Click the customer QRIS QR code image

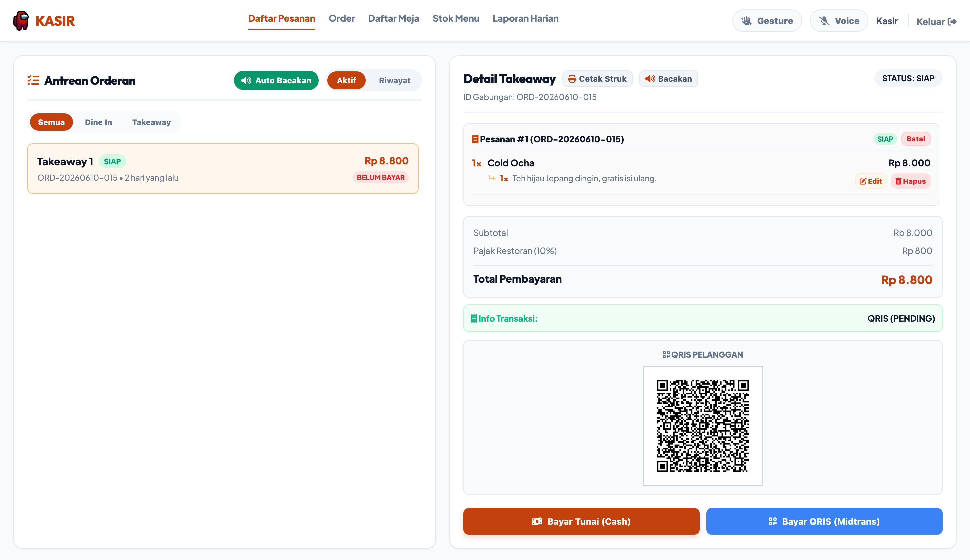(x=703, y=426)
